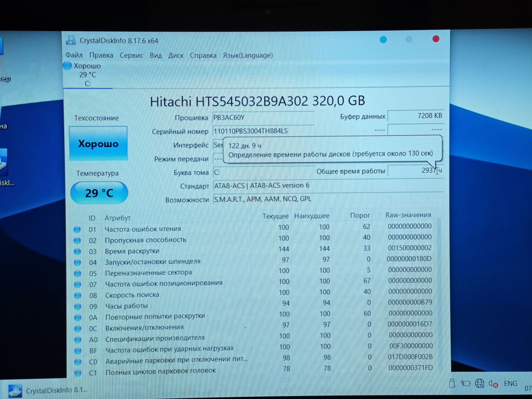The height and width of the screenshot is (399, 532).
Task: Click status icon of Скорость поиска row
Action: click(78, 296)
